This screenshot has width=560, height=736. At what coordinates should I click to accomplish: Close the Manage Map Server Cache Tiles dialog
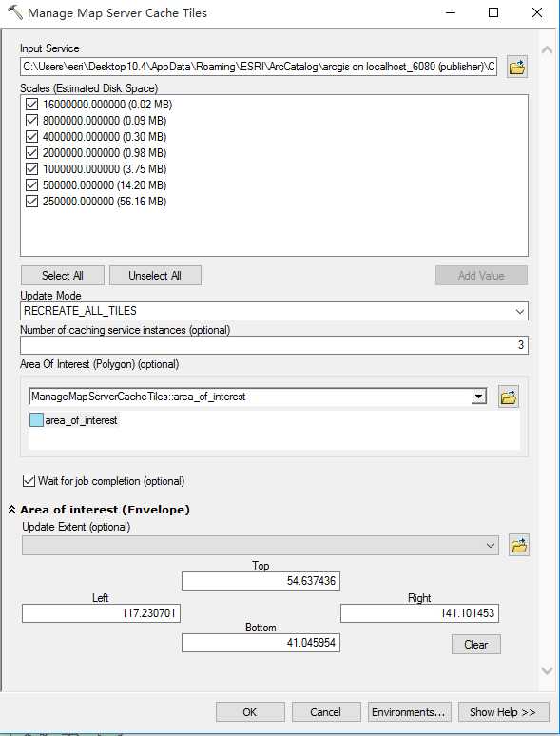tap(537, 12)
